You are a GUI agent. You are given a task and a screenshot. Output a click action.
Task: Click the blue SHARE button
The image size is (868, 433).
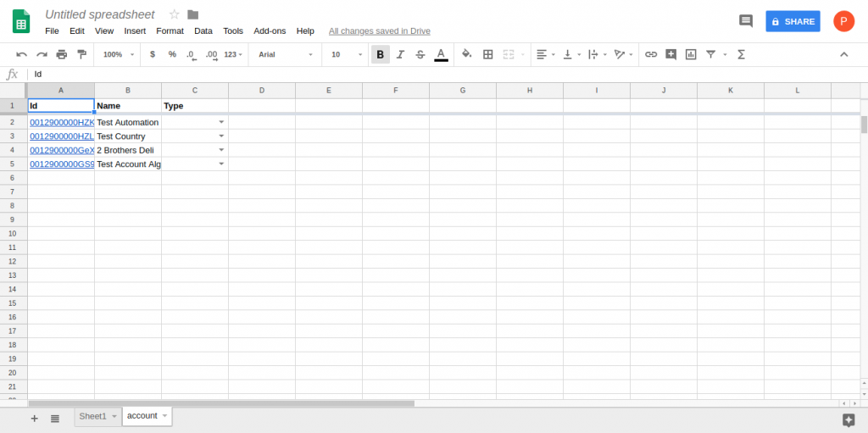793,21
